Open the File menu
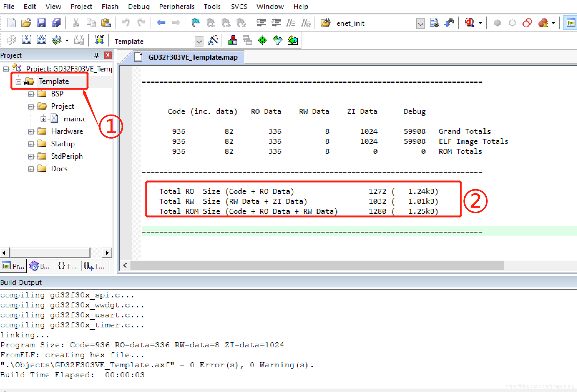This screenshot has height=392, width=577. [x=8, y=7]
